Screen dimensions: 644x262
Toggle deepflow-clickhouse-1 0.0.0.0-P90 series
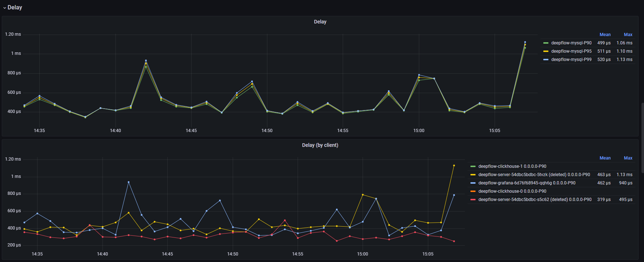click(x=512, y=166)
